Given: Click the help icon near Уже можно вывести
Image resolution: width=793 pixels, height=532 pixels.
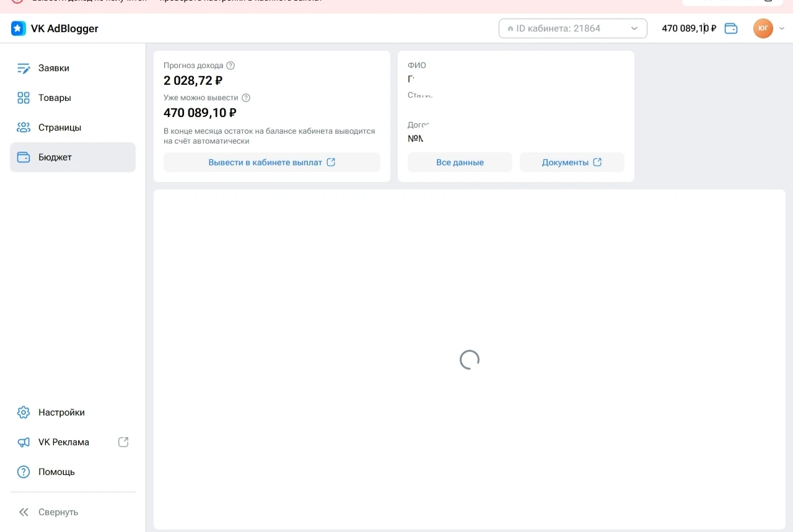Looking at the screenshot, I should 245,98.
